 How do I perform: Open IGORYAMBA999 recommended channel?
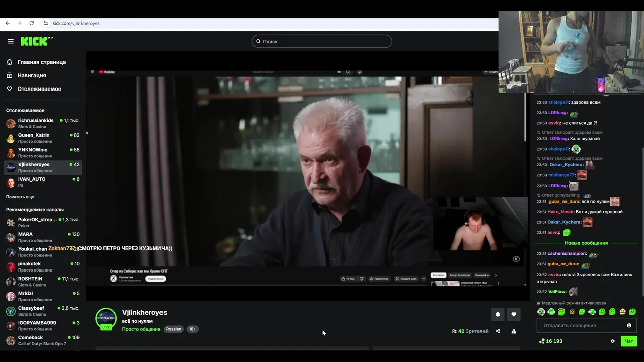pyautogui.click(x=43, y=325)
